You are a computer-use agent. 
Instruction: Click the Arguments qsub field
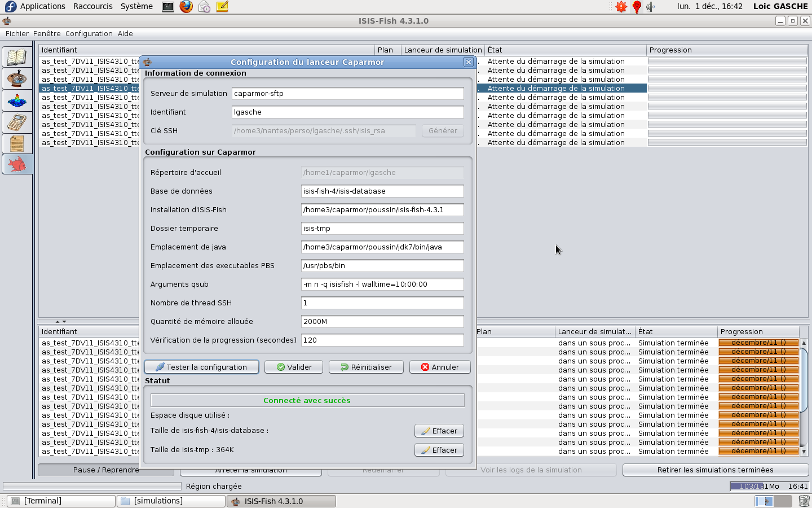point(382,284)
